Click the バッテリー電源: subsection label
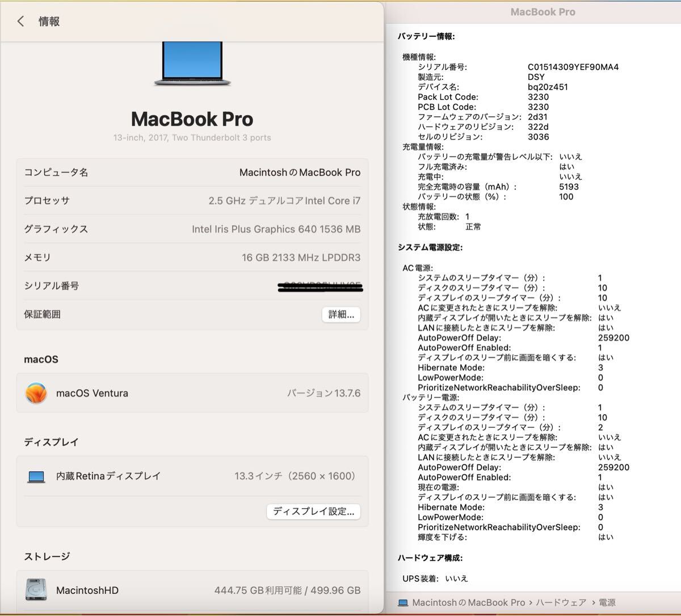 (x=431, y=398)
